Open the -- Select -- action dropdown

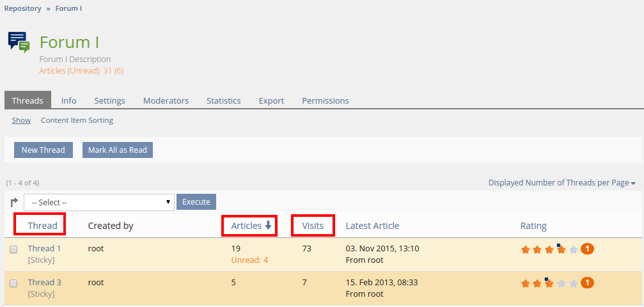click(x=99, y=202)
